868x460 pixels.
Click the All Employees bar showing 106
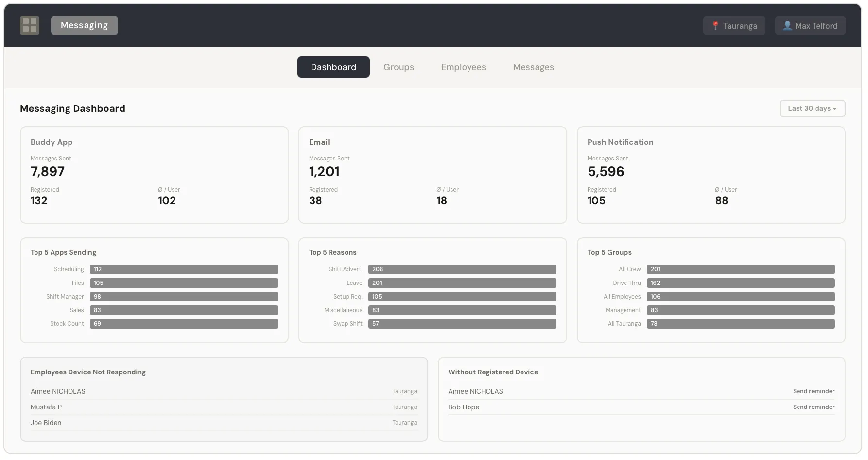[741, 297]
